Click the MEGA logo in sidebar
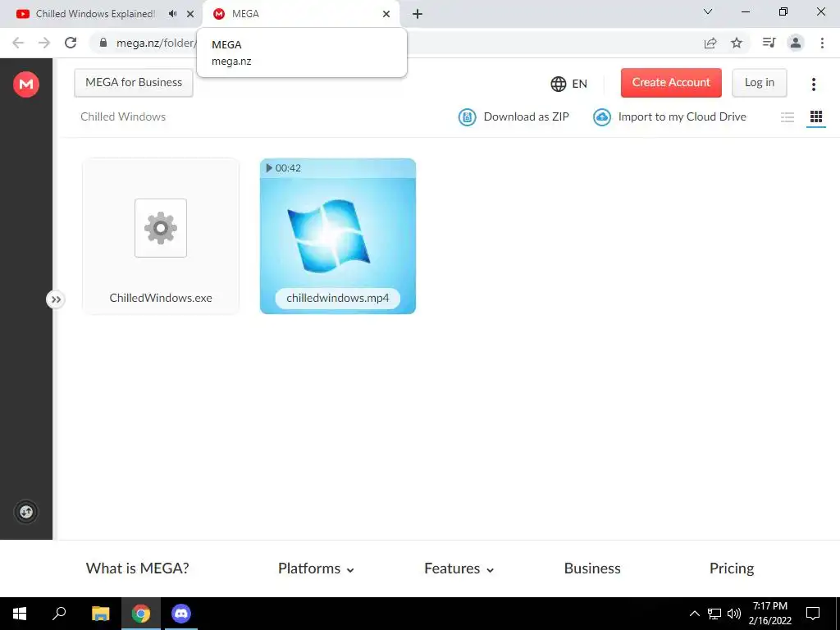840x630 pixels. tap(26, 84)
